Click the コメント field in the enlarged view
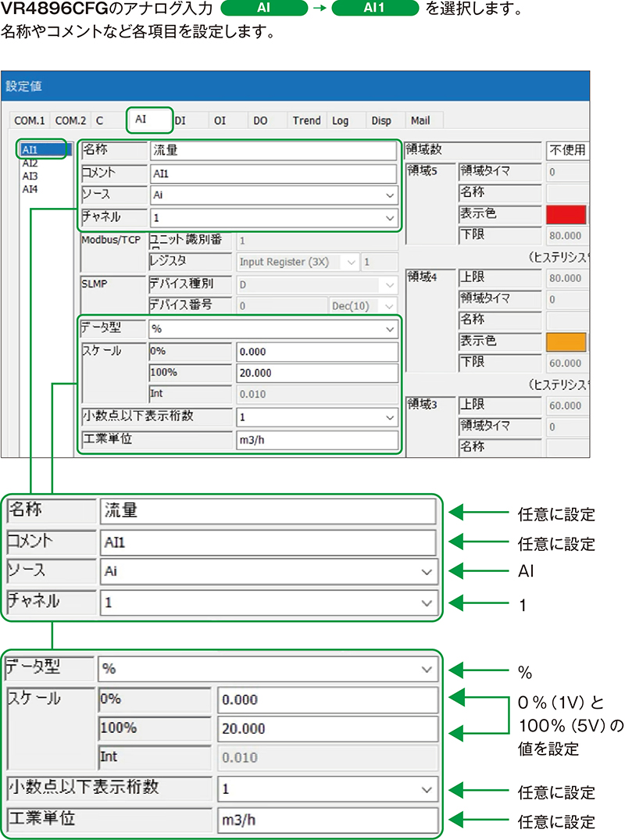Screen dimensions: 625x840 point(268,542)
